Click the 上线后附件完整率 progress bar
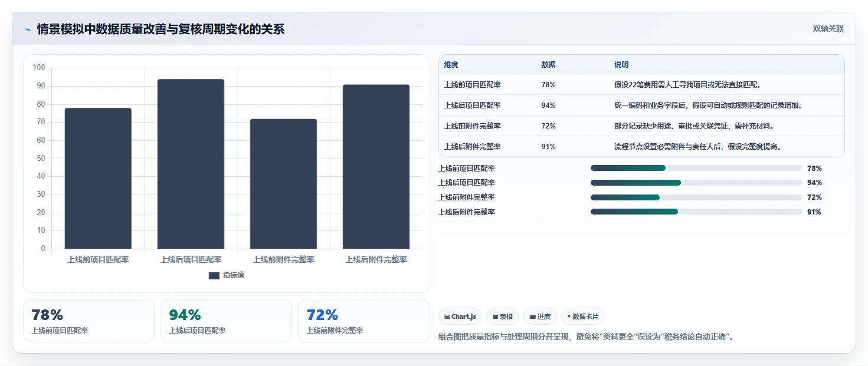The width and height of the screenshot is (868, 366). 696,212
